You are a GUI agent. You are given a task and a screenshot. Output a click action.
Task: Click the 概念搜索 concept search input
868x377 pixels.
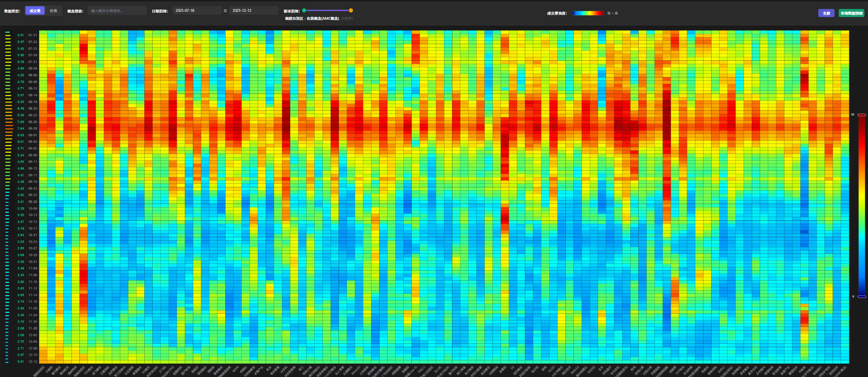tap(117, 11)
